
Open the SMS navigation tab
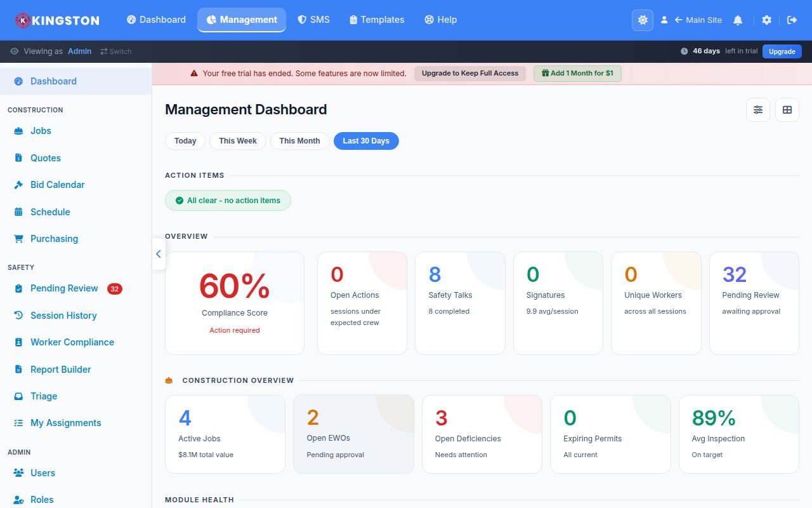point(313,20)
